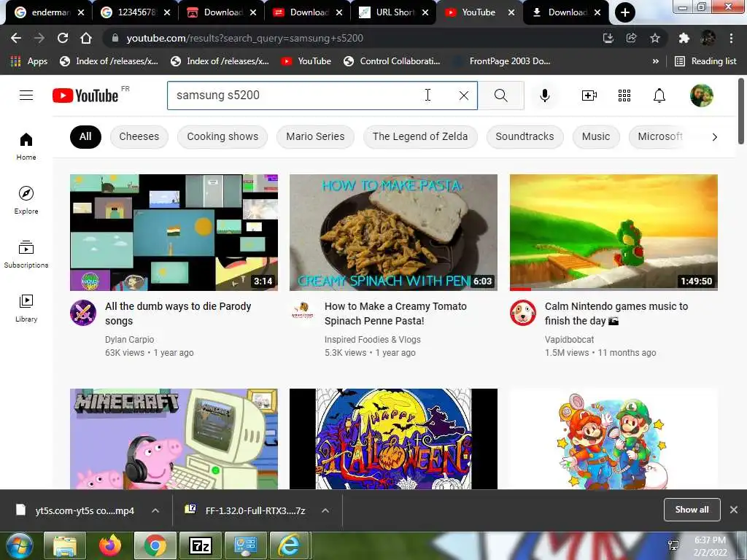This screenshot has width=747, height=560.
Task: Go back with the browser back arrow
Action: [16, 38]
